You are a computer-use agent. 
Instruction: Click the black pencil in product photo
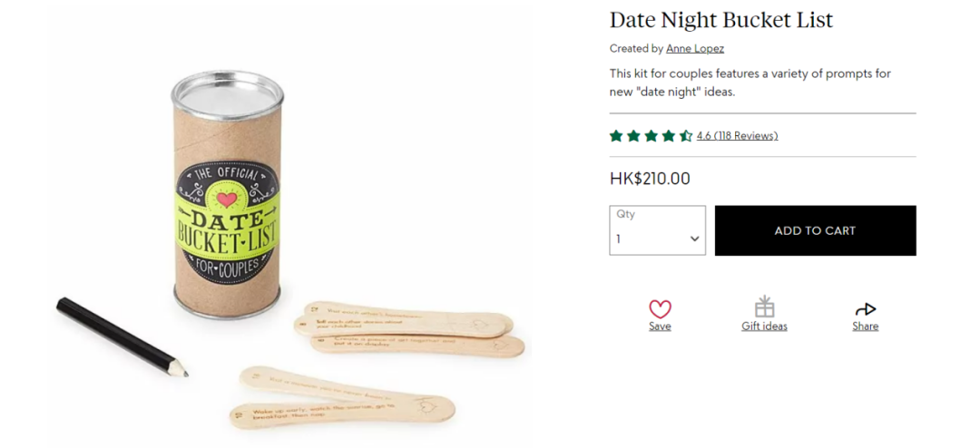(x=121, y=336)
